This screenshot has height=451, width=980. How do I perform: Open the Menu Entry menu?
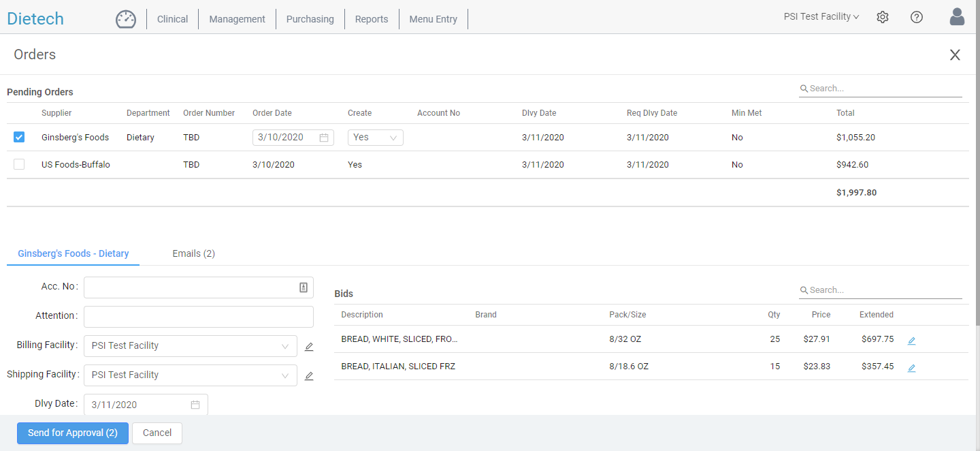tap(434, 19)
